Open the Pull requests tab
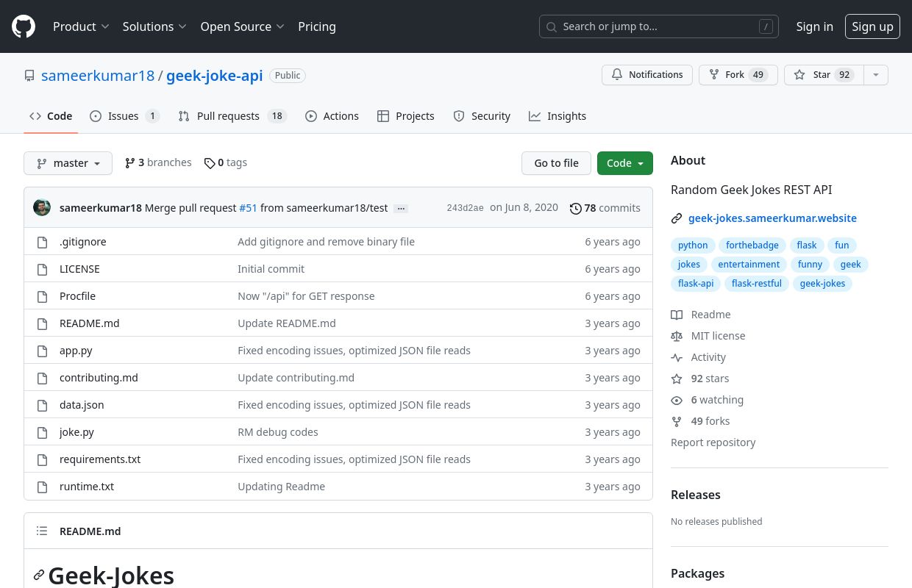The height and width of the screenshot is (588, 912). click(x=232, y=116)
